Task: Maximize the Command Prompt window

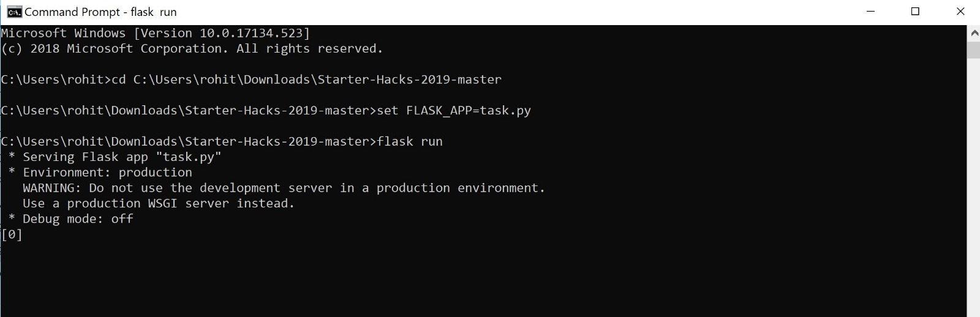Action: tap(915, 12)
